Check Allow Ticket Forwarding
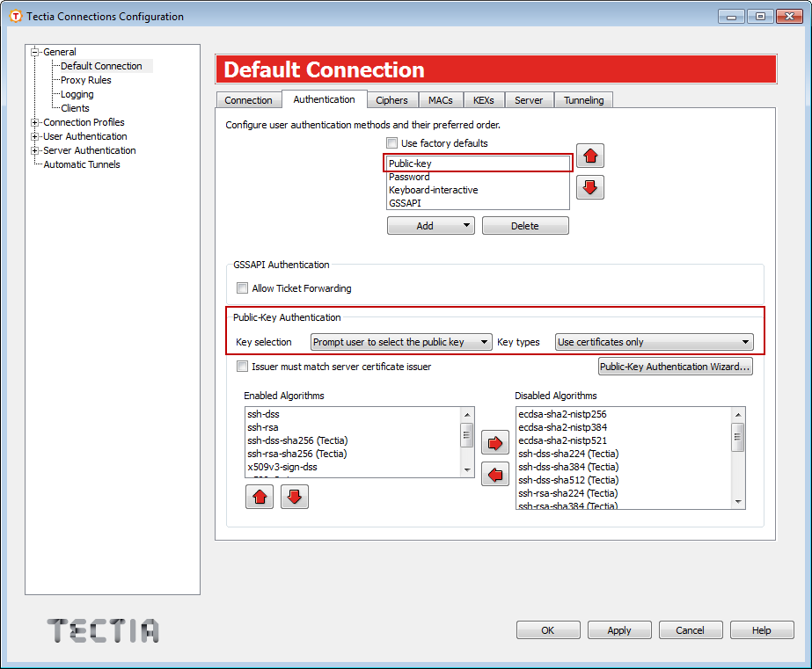 click(242, 288)
